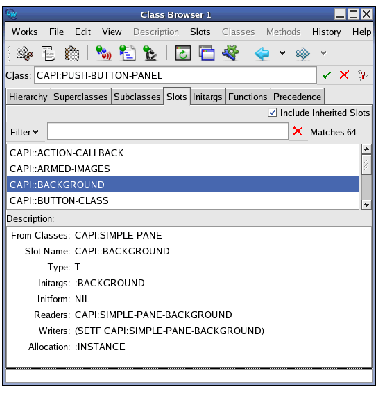Click into the Class name input field

175,75
